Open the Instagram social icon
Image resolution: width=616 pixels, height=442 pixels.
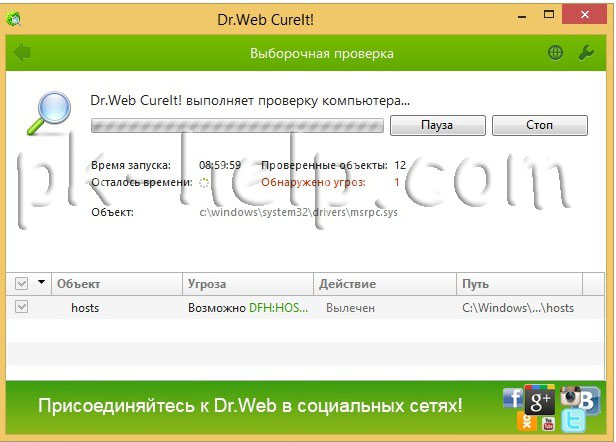click(x=570, y=395)
